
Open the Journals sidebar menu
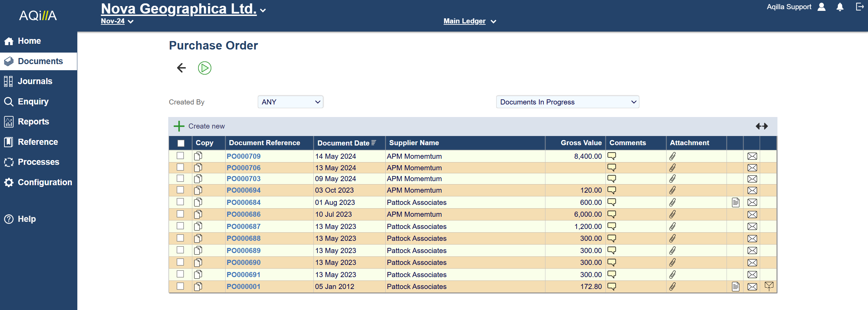[35, 81]
